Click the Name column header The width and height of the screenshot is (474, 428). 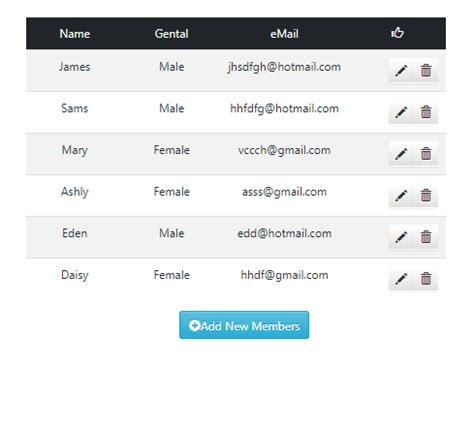(75, 34)
